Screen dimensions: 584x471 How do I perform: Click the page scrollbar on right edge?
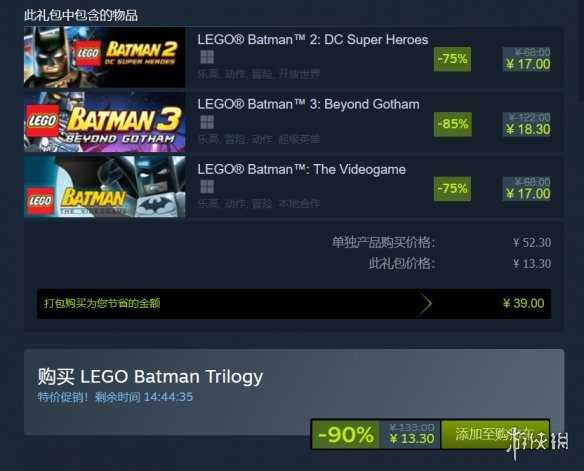[x=581, y=48]
